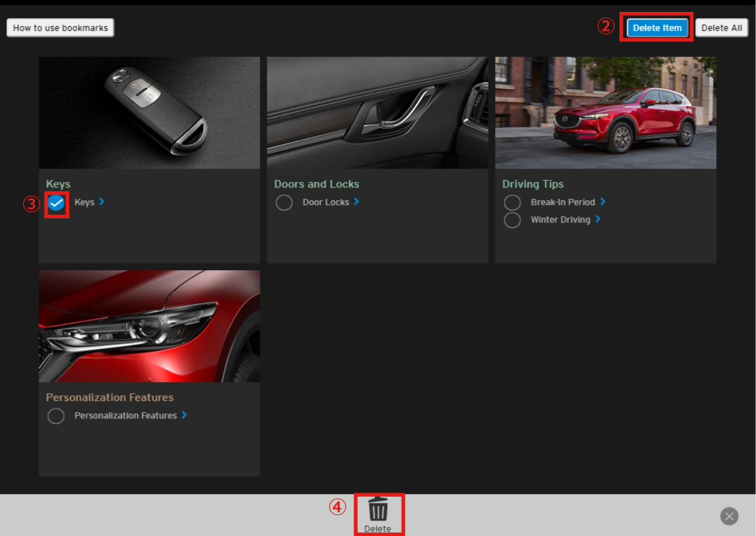Expand the Door Locks chevron
Viewport: 756px width, 536px height.
click(x=356, y=202)
